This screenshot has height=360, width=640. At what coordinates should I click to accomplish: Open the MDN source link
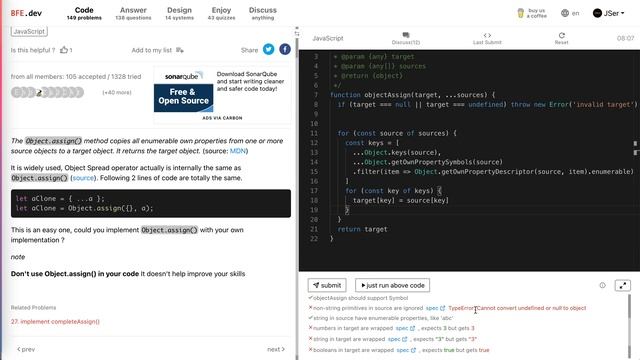coord(238,151)
